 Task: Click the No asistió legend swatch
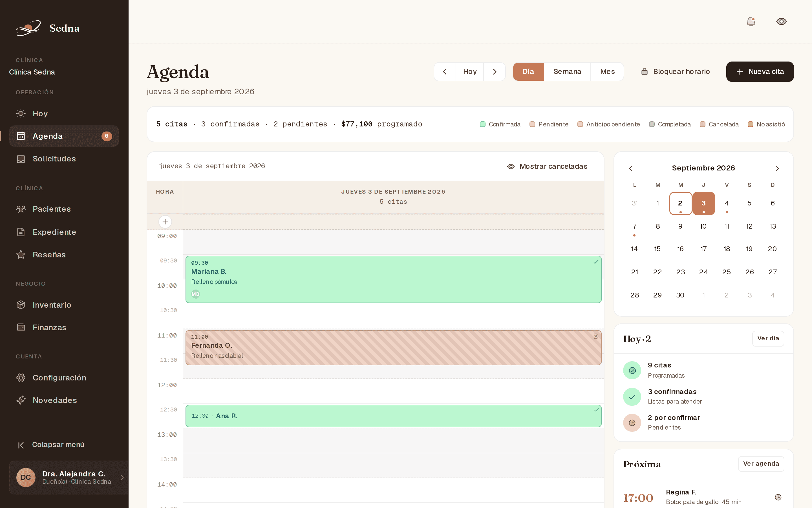pyautogui.click(x=750, y=124)
